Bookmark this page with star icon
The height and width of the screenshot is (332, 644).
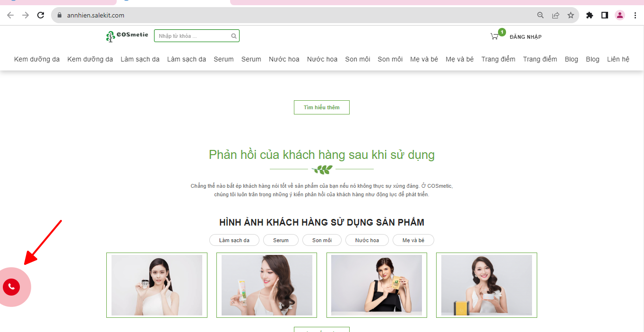pos(570,15)
